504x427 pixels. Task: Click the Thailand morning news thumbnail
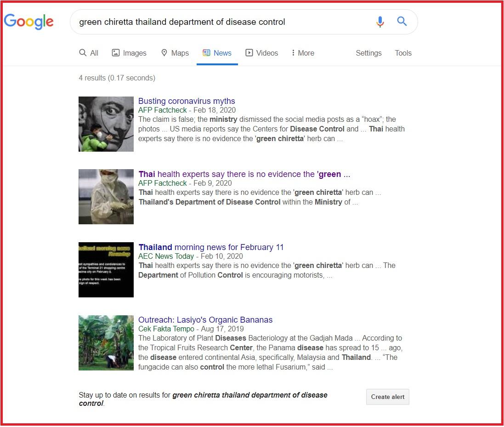click(106, 270)
